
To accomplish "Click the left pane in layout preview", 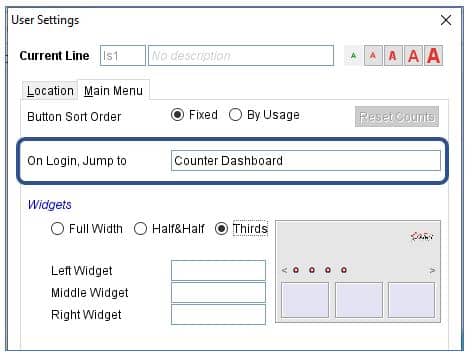I will tap(305, 300).
